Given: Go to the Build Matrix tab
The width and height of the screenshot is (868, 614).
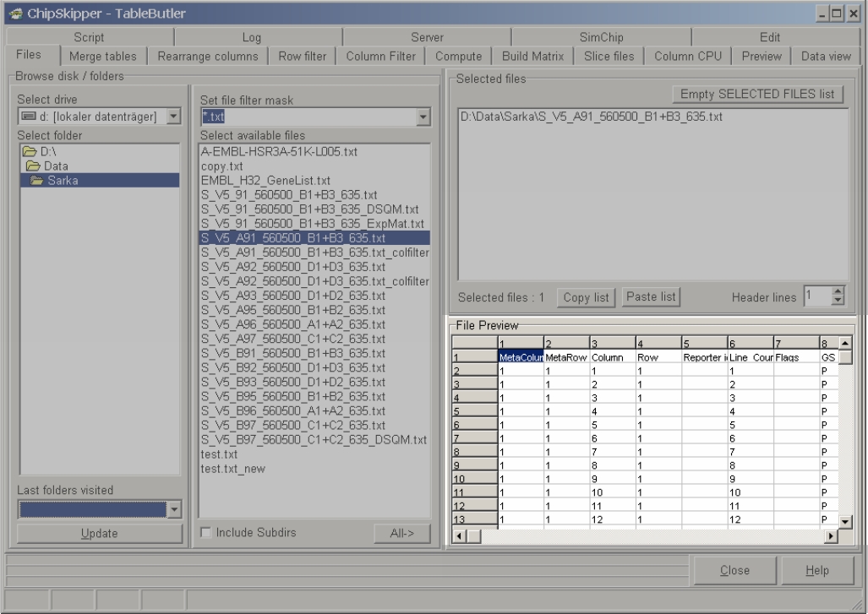Looking at the screenshot, I should click(x=532, y=57).
